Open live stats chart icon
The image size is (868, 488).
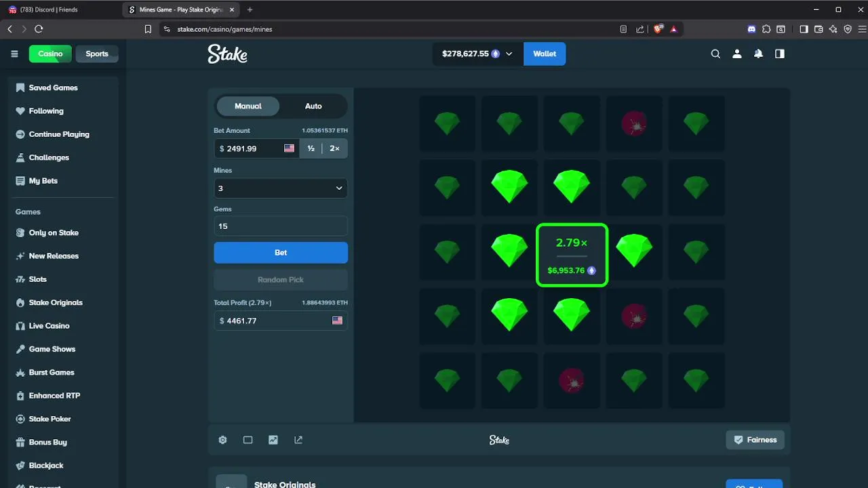(273, 440)
